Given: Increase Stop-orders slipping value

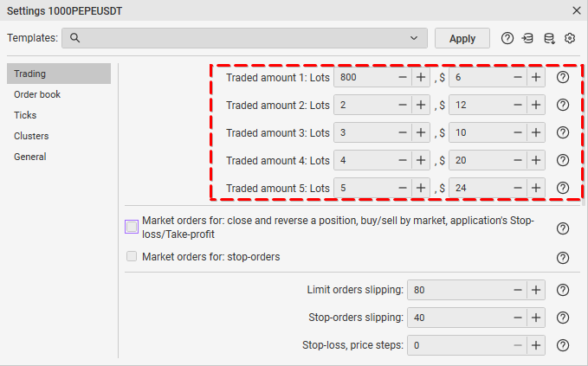Looking at the screenshot, I should coord(536,318).
